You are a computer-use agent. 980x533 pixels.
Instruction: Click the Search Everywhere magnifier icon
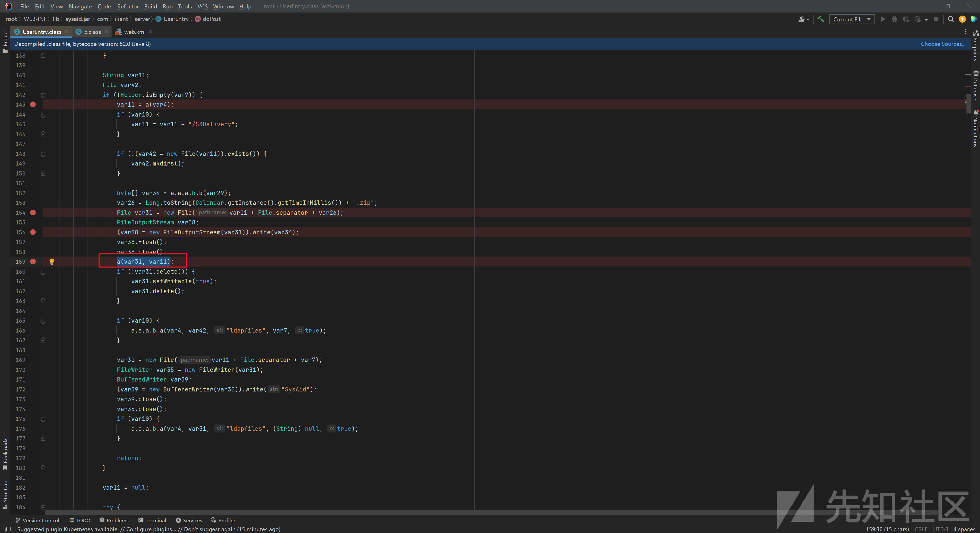pyautogui.click(x=950, y=19)
